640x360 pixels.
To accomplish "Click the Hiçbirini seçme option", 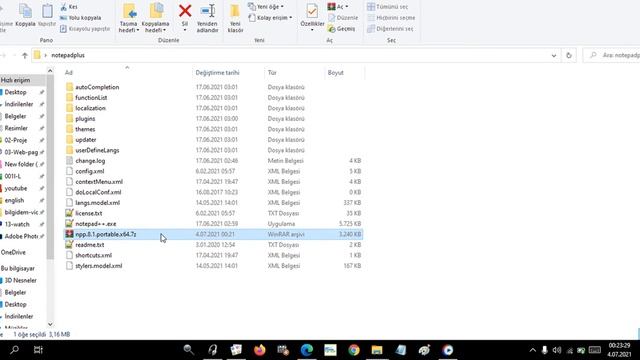I will point(391,18).
